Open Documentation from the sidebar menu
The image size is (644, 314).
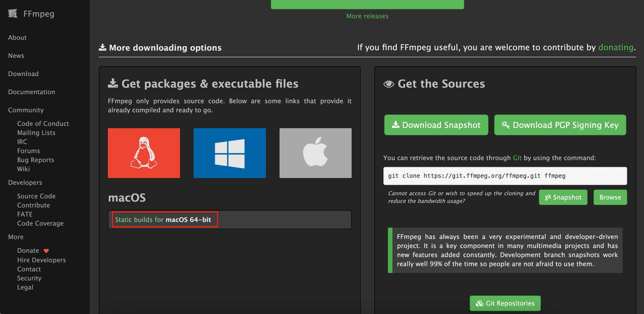coord(31,92)
